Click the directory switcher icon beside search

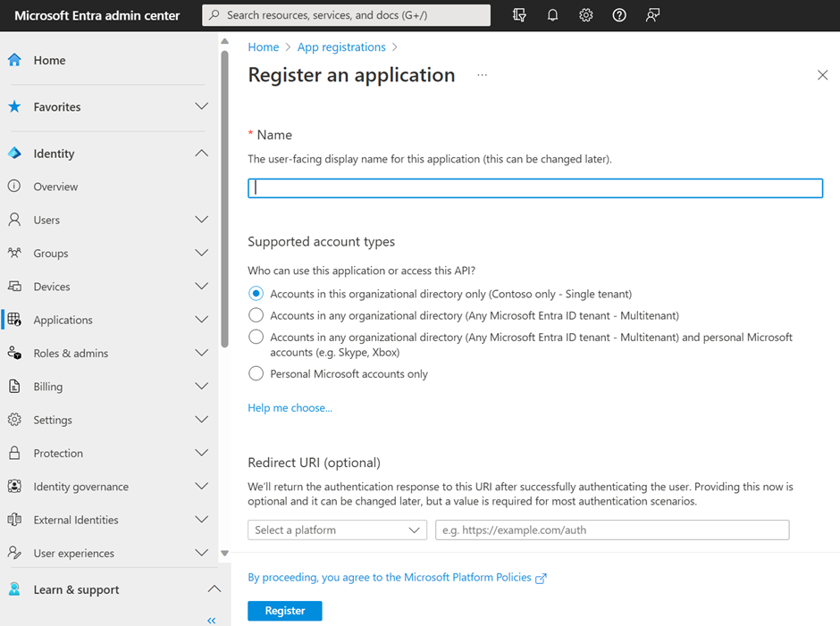pos(518,15)
